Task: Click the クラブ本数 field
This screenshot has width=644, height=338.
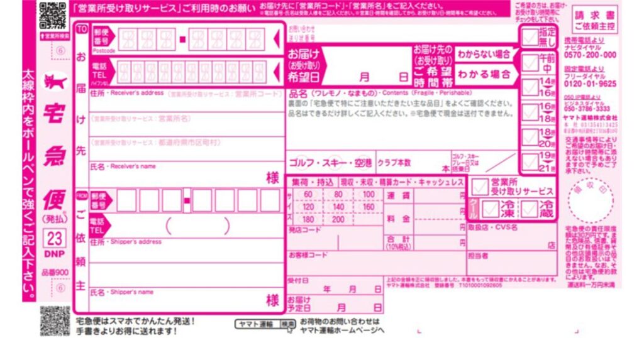Action: coord(414,163)
